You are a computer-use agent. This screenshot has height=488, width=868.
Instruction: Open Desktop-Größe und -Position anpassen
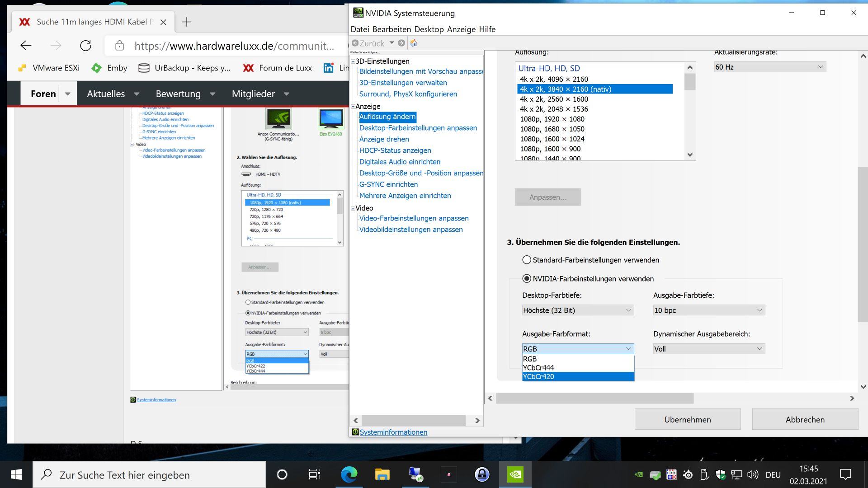(421, 173)
